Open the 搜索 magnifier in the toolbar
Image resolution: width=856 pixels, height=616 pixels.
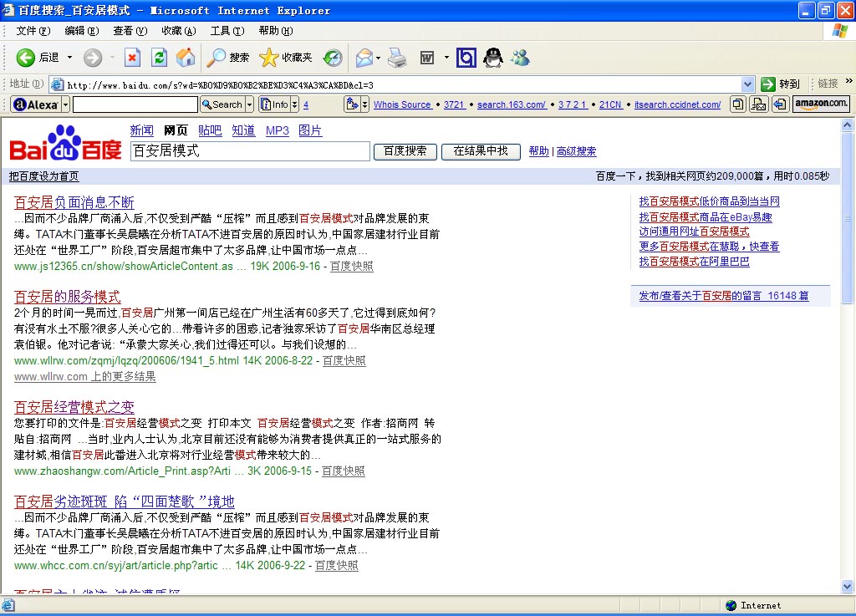point(227,58)
